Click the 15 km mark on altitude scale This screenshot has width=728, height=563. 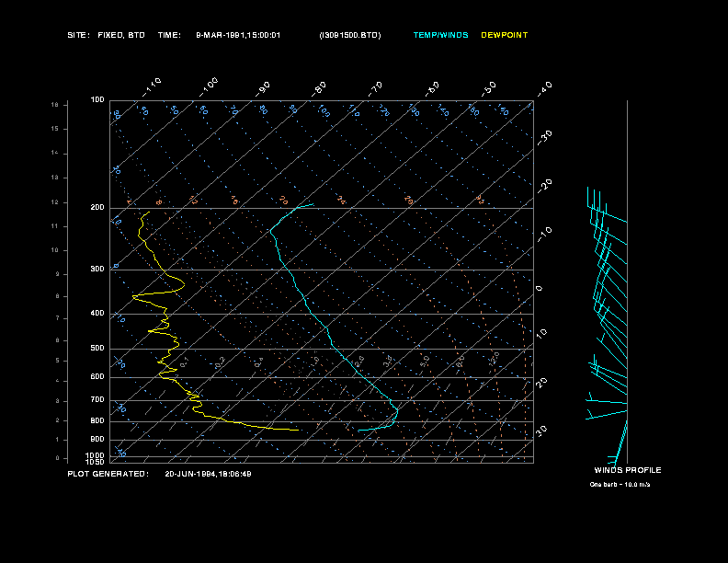(x=55, y=129)
